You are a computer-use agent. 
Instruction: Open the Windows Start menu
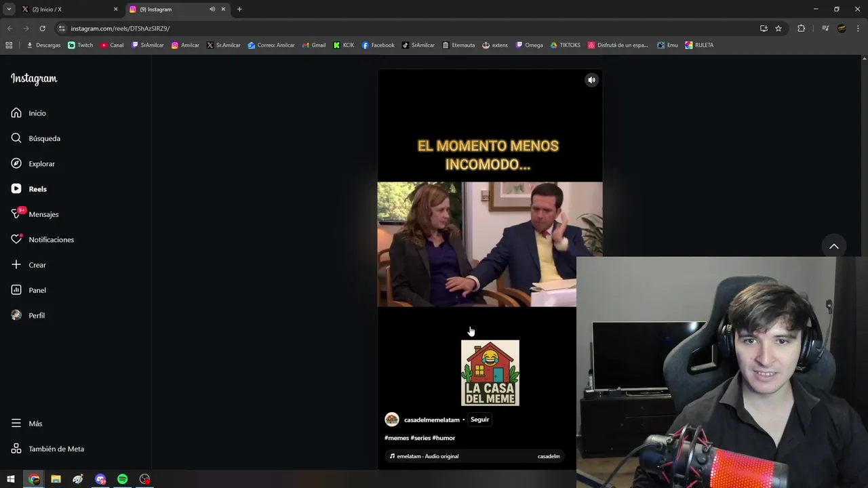point(11,479)
